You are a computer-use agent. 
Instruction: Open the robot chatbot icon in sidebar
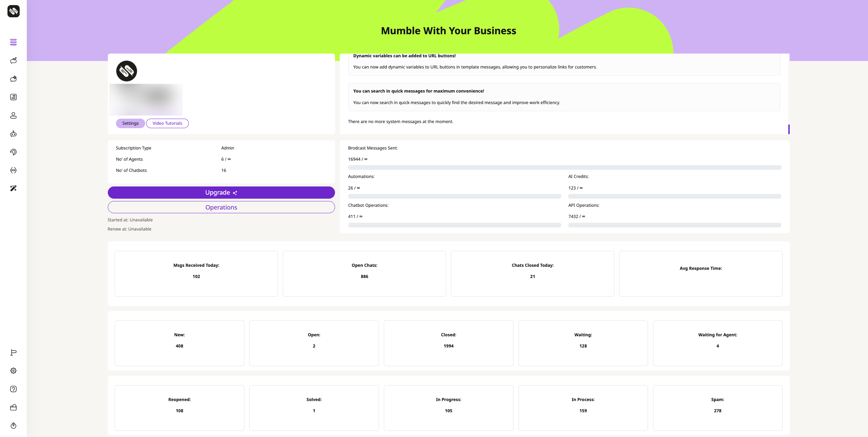click(x=13, y=134)
